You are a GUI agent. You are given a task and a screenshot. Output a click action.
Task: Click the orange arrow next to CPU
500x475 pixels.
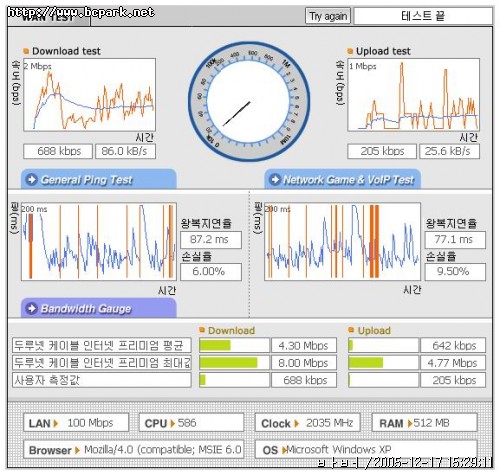point(172,424)
